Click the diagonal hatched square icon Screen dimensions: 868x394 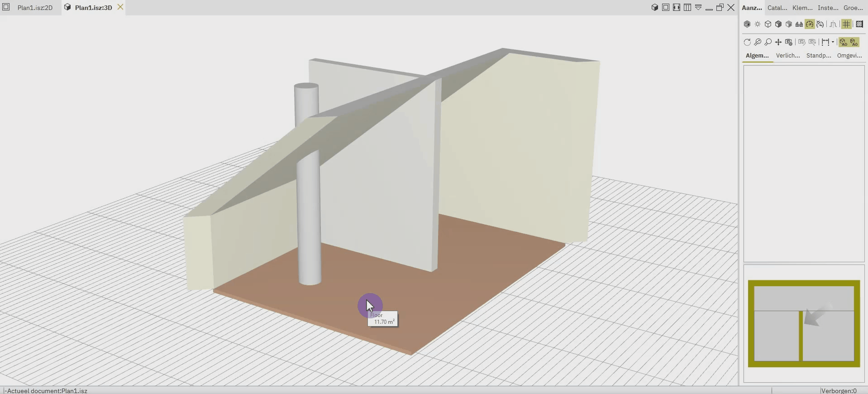coord(859,24)
